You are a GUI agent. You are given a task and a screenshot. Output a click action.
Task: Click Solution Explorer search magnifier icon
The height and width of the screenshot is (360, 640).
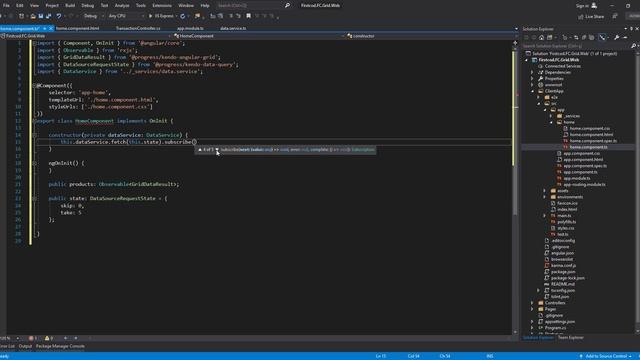pos(633,46)
